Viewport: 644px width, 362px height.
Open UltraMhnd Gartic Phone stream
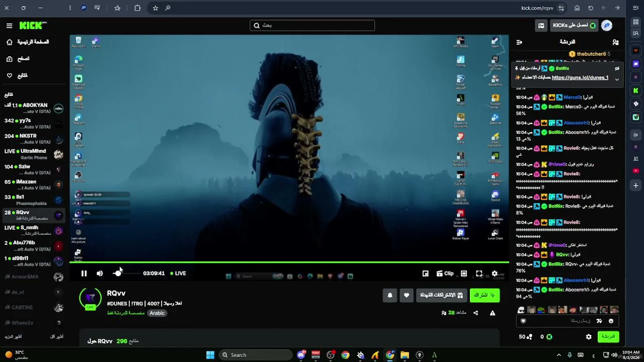coord(34,154)
